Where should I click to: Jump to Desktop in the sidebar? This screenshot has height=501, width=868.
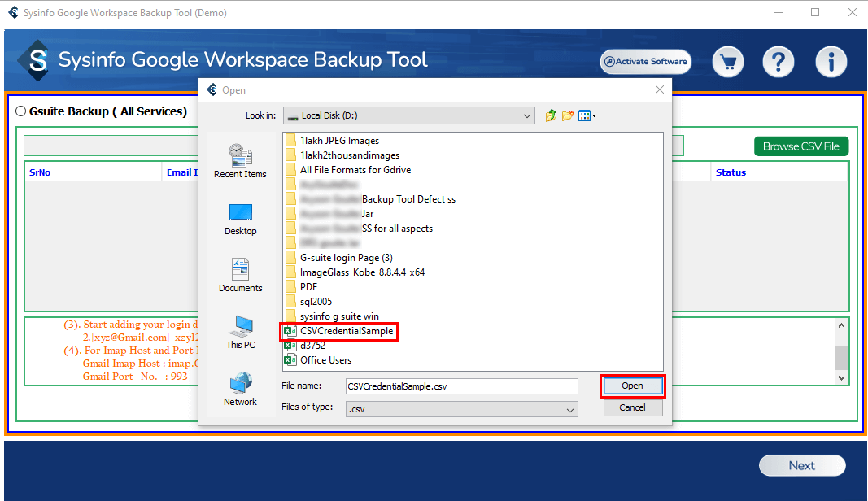coord(240,220)
